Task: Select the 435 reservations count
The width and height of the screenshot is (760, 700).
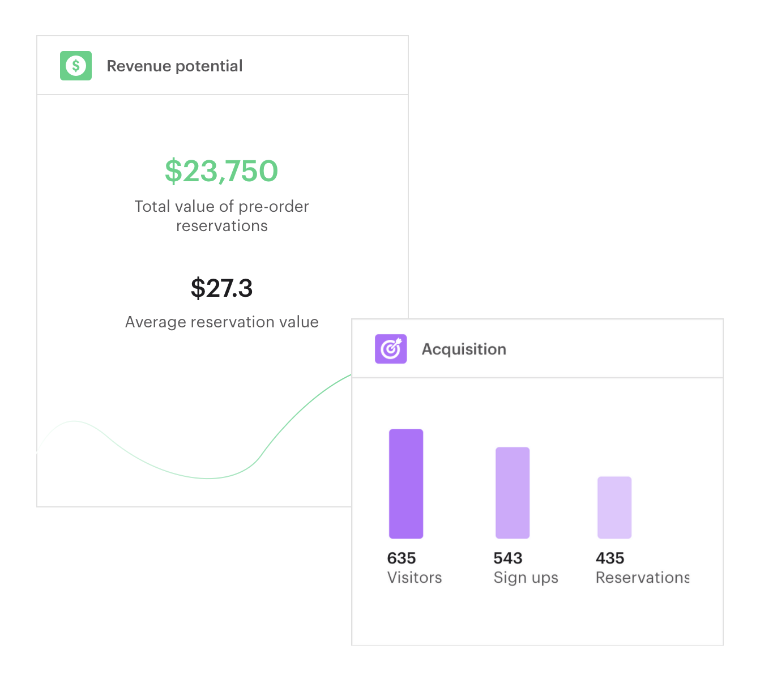Action: point(610,558)
